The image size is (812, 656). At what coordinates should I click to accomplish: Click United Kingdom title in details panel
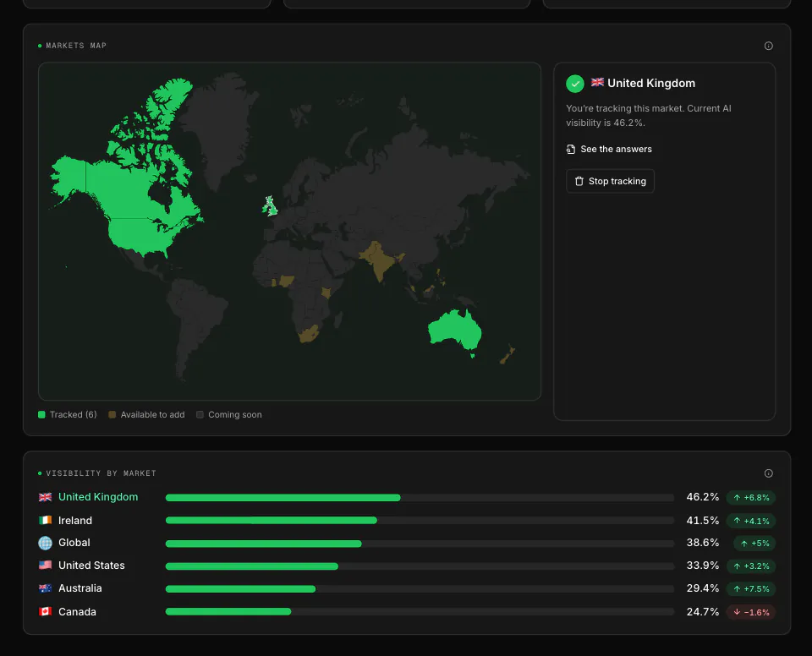tap(651, 83)
